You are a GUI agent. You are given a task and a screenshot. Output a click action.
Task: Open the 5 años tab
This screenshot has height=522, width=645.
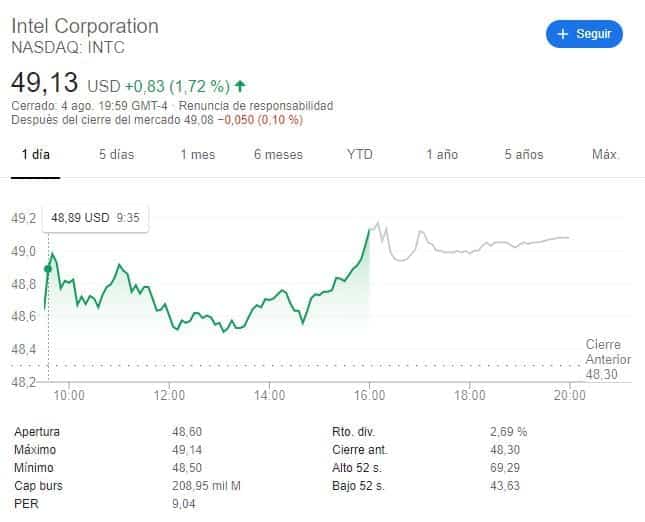click(524, 155)
